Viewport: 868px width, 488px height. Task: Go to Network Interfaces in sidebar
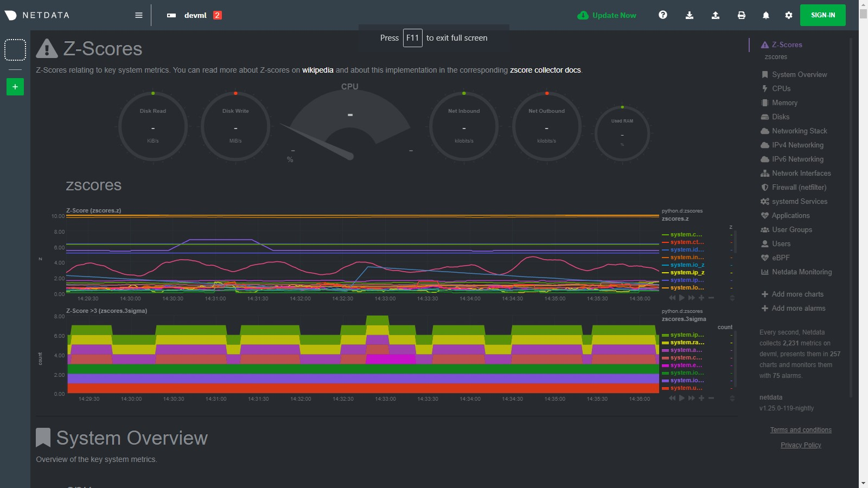coord(796,174)
